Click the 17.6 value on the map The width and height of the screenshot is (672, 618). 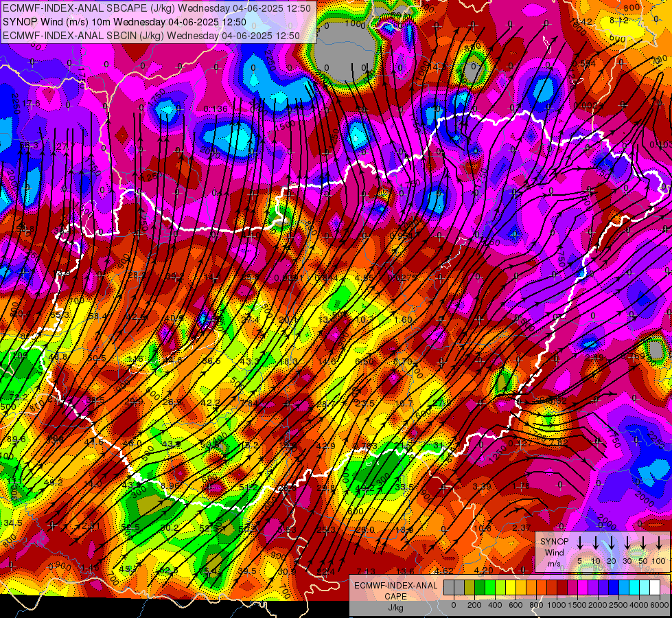click(x=32, y=104)
